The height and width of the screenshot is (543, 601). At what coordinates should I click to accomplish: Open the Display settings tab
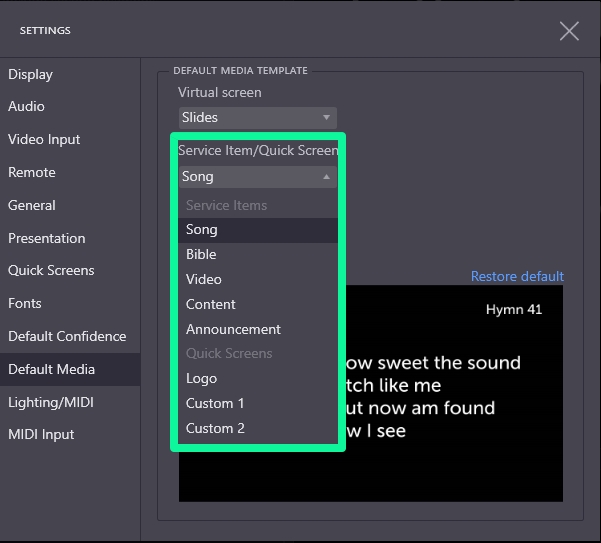[31, 75]
